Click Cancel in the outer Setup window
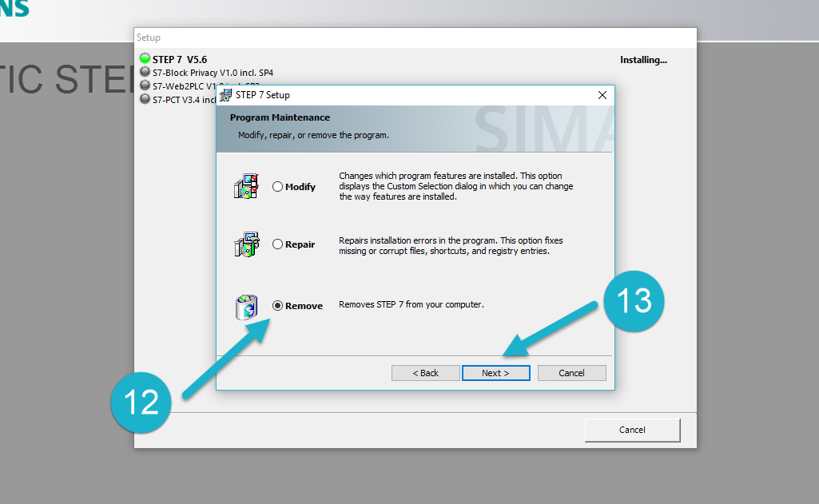 [x=632, y=430]
